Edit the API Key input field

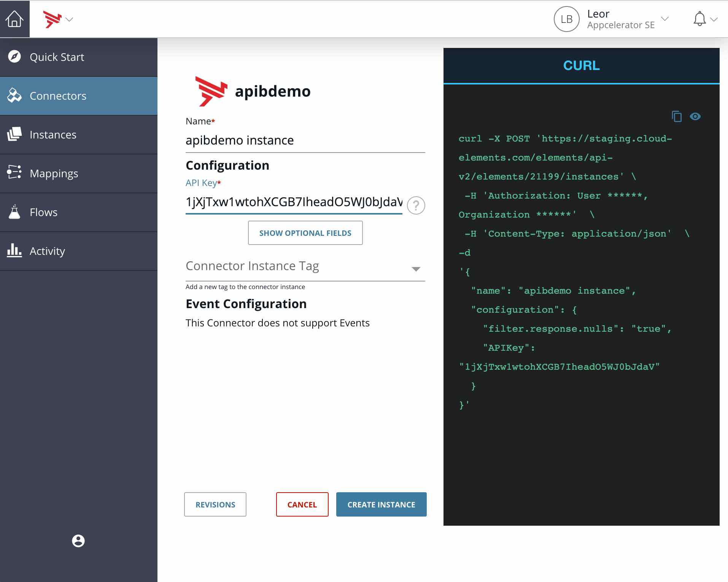click(294, 202)
